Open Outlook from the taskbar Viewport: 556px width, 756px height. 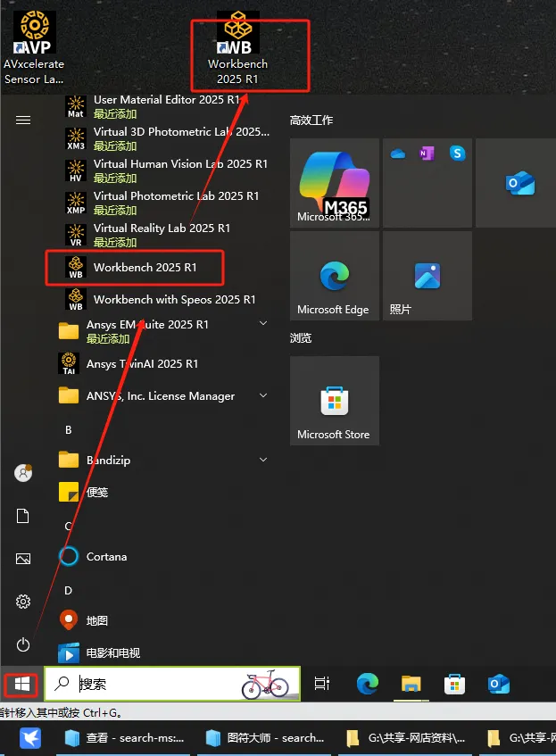point(499,684)
